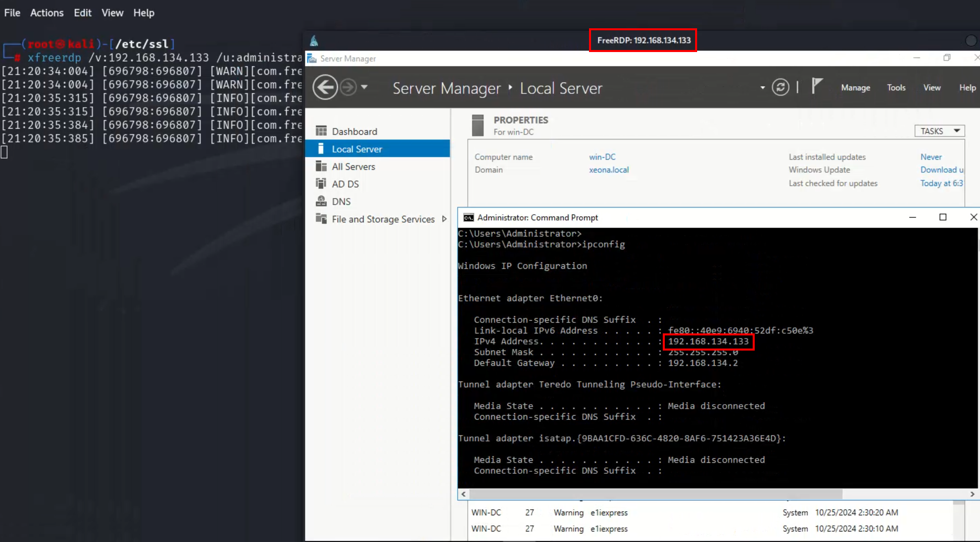Open File and Storage Services
980x542 pixels.
[x=377, y=219]
